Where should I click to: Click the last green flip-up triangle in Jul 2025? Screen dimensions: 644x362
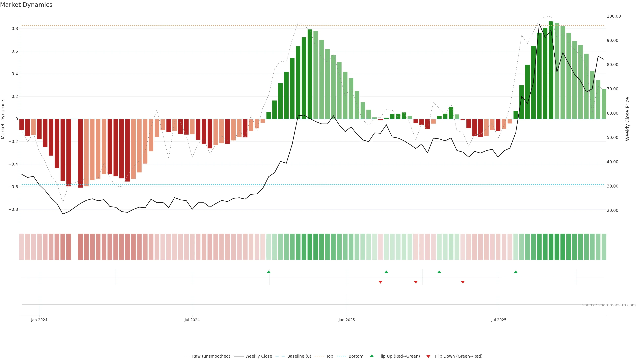click(516, 272)
